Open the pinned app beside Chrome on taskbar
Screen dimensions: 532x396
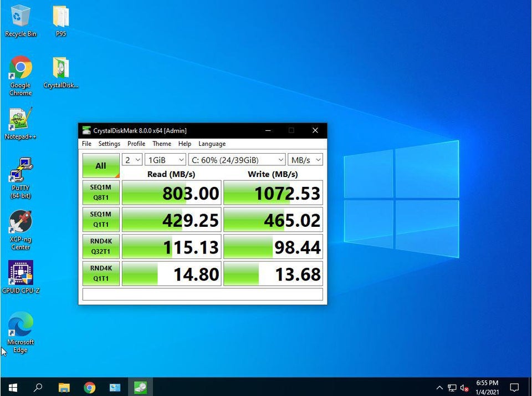tap(115, 387)
